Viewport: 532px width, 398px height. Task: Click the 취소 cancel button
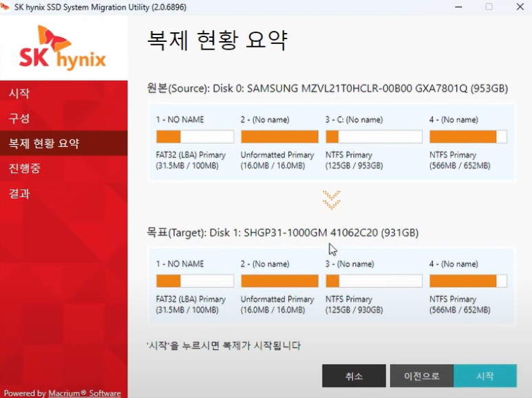(x=354, y=375)
